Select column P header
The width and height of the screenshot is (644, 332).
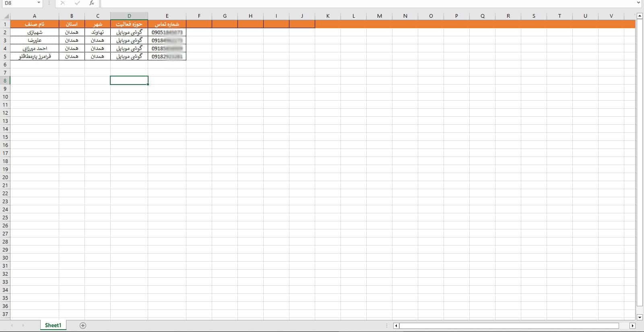(x=456, y=16)
